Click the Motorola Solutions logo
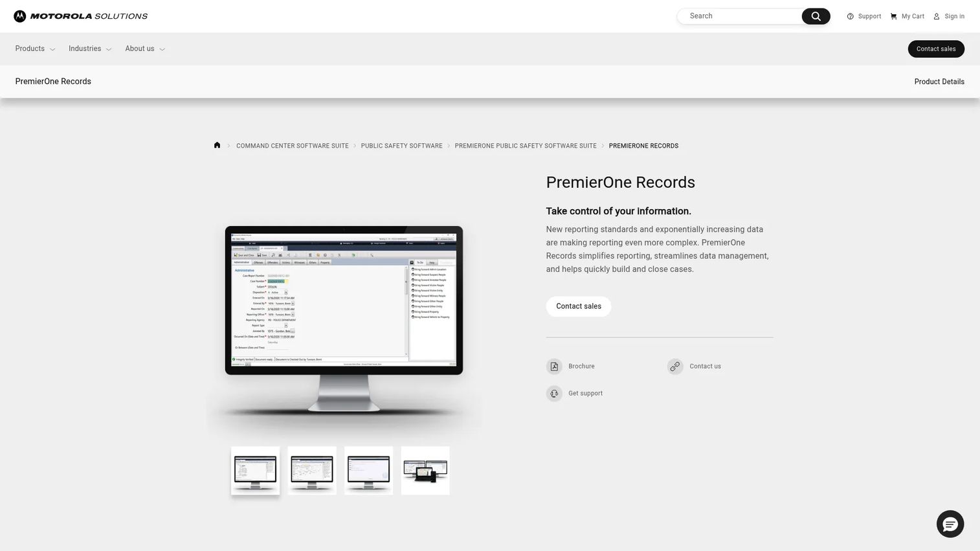The width and height of the screenshot is (980, 551). [x=81, y=16]
